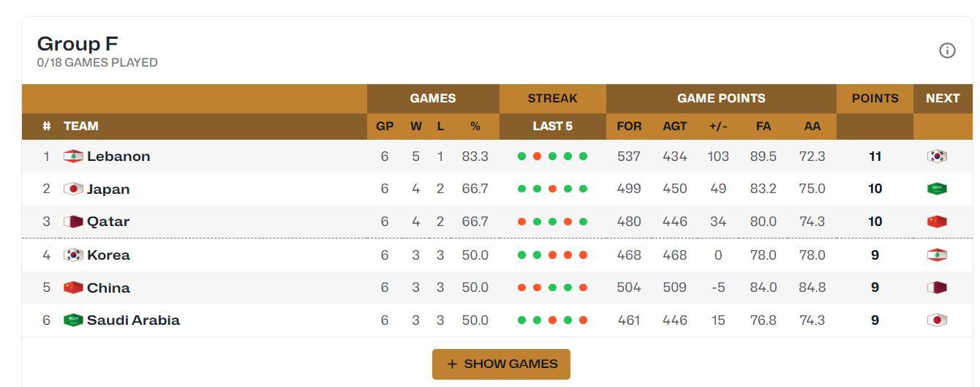Click the info icon beside Group F
980x387 pixels.
947,50
